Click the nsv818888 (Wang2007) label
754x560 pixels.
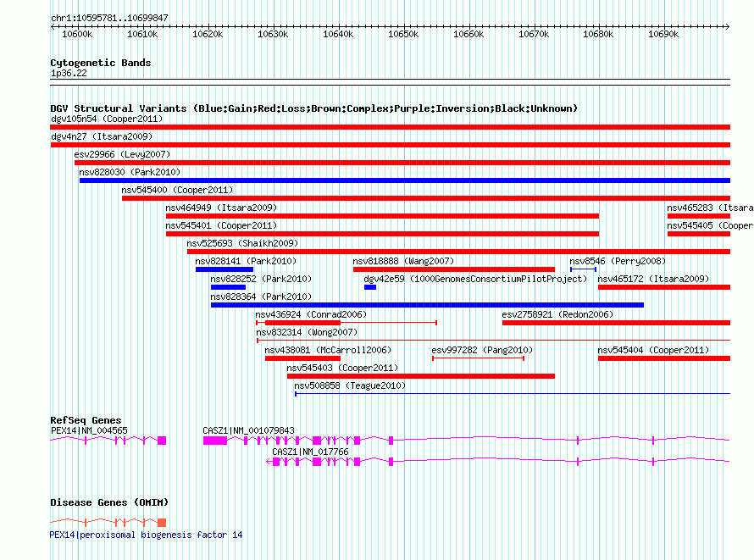[403, 261]
